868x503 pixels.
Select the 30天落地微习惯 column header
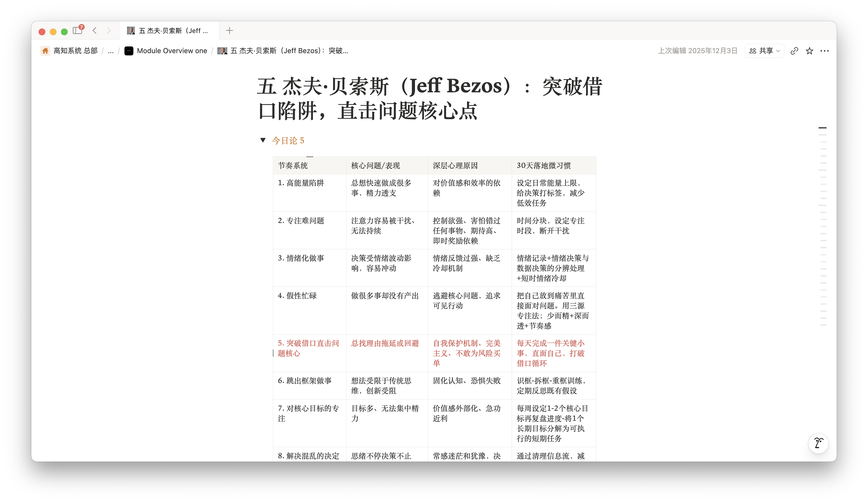(554, 165)
